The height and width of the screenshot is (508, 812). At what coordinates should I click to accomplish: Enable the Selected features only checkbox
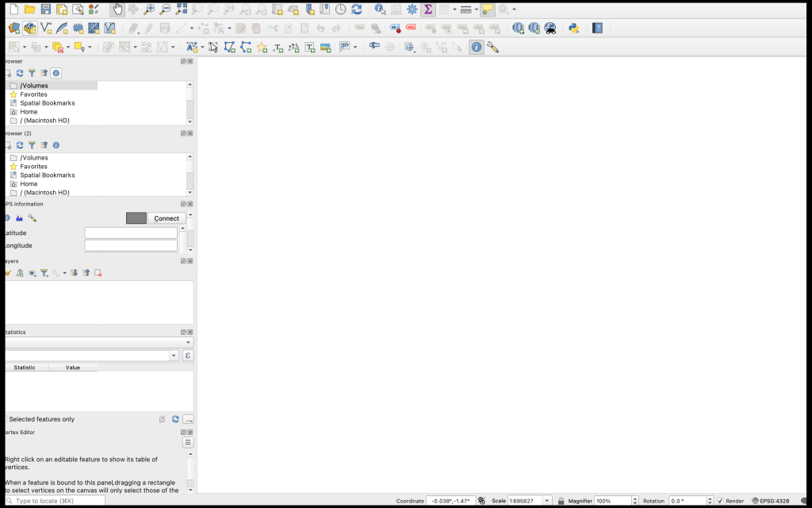(4, 419)
